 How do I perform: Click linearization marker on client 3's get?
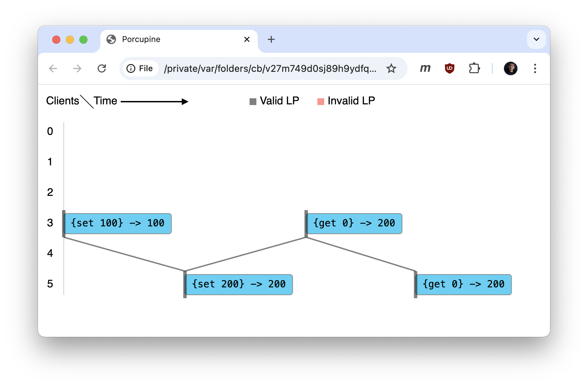click(x=306, y=224)
